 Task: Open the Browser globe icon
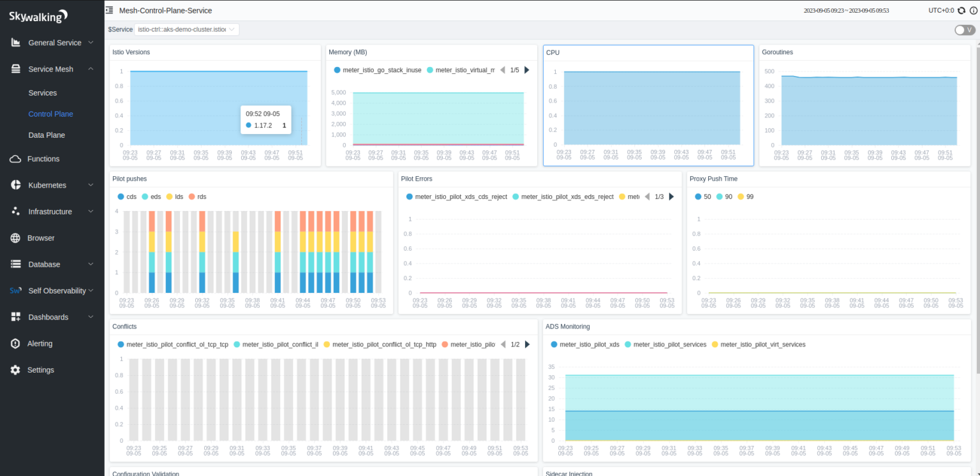pyautogui.click(x=14, y=237)
